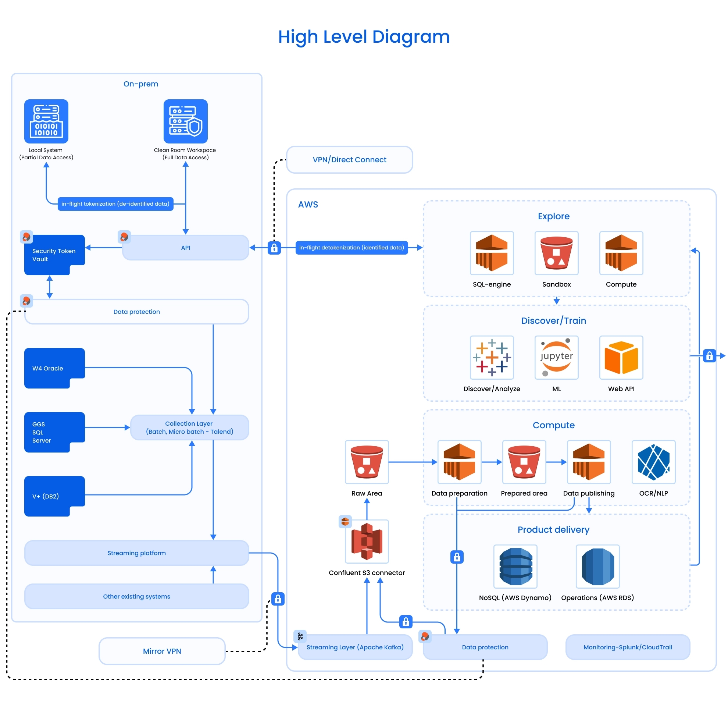Click the Mirror VPN box
Viewport: 728px width, 706px height.
(162, 651)
